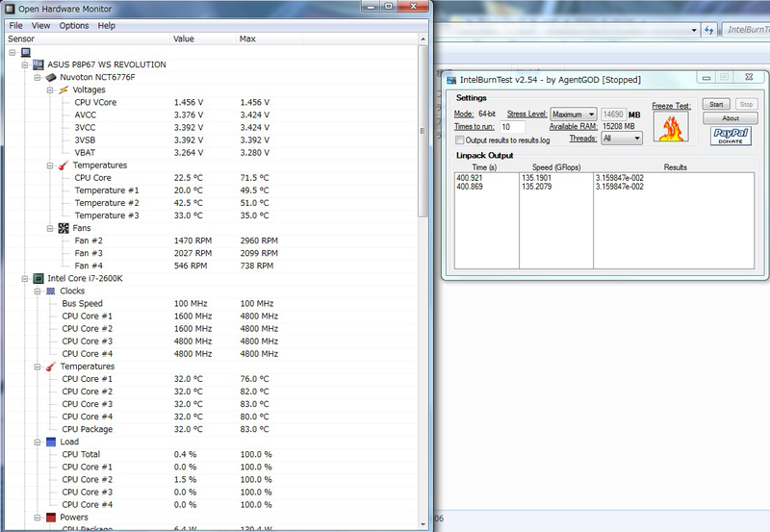Click the scrollbar down arrow in sensor list
The image size is (770, 532).
(423, 524)
